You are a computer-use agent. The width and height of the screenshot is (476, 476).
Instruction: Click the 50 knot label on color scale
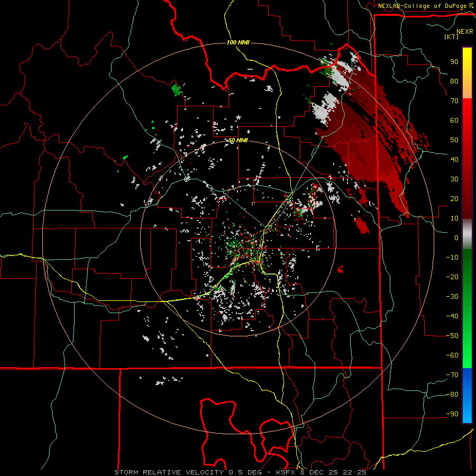[x=454, y=140]
